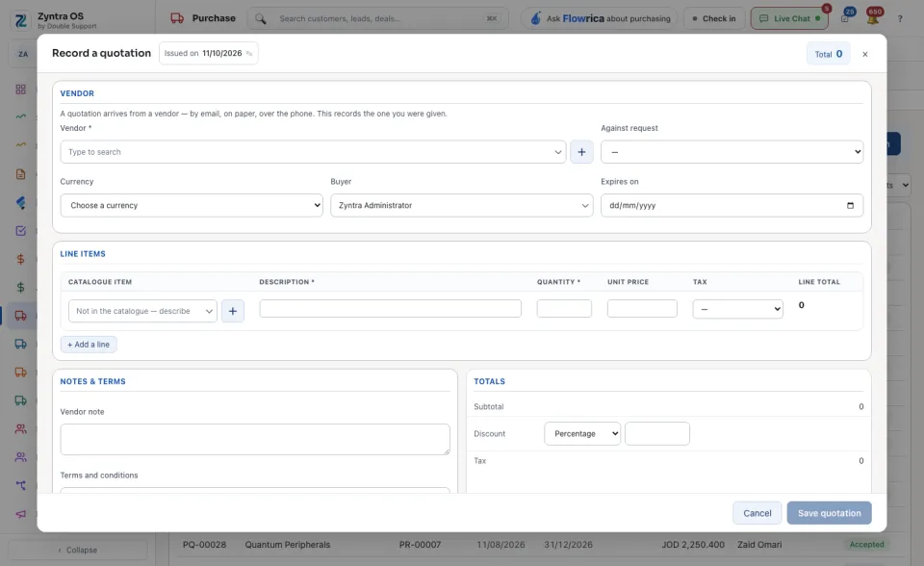This screenshot has width=924, height=566.
Task: Open the calendar picker icon in Expires on
Action: 850,205
